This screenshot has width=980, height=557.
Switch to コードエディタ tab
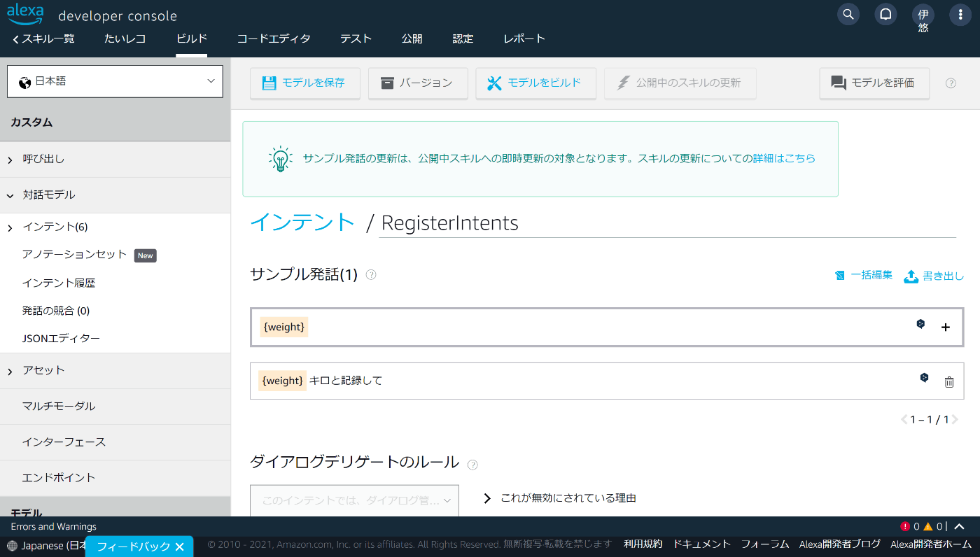274,38
